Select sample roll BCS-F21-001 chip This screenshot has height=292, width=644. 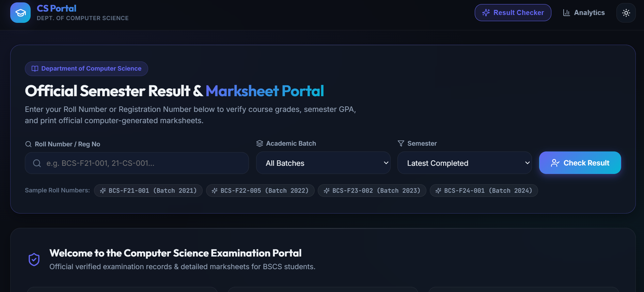tap(148, 190)
